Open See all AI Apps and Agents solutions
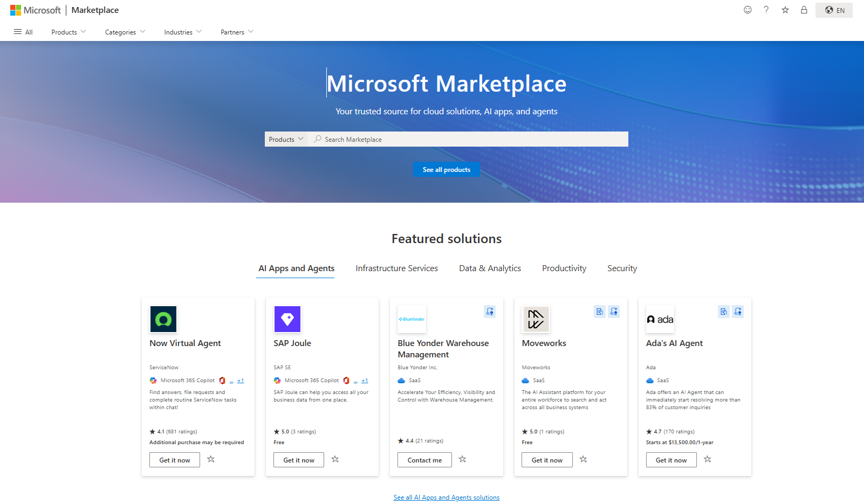Image resolution: width=864 pixels, height=504 pixels. [x=447, y=498]
